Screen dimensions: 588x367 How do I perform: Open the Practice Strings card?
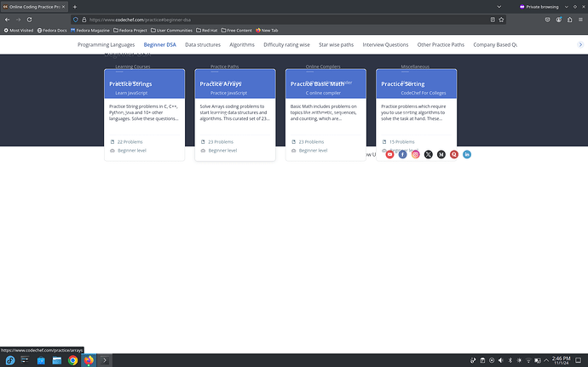(x=144, y=115)
